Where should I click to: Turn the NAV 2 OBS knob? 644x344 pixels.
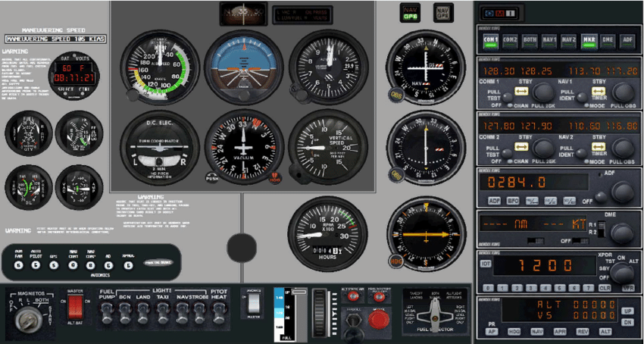click(x=396, y=174)
